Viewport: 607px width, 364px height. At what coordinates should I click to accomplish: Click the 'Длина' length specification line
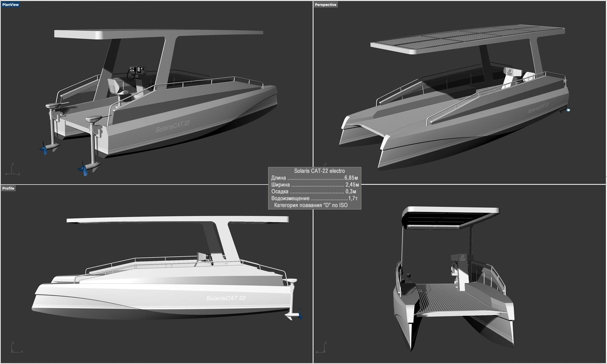point(314,178)
